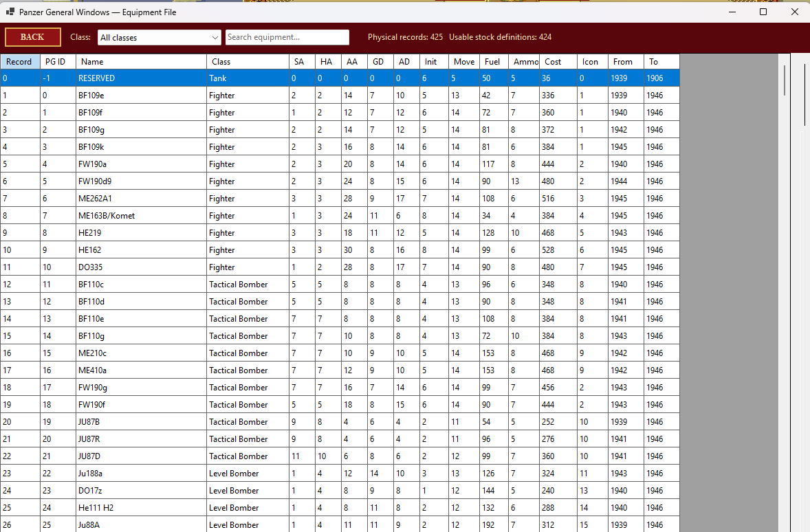Viewport: 810px width, 532px height.
Task: Click the To column header
Action: point(661,61)
